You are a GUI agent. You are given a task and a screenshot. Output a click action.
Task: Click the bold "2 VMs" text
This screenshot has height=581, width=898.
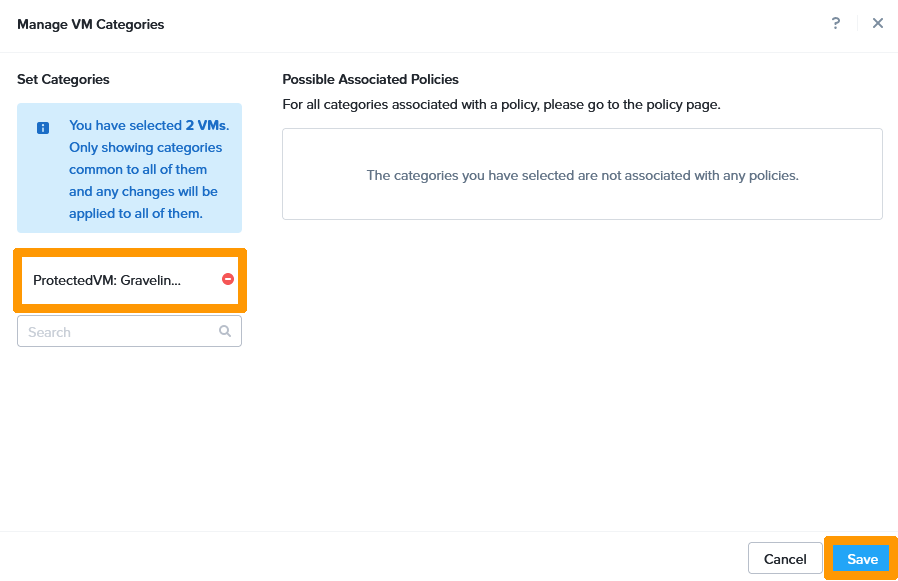[206, 126]
